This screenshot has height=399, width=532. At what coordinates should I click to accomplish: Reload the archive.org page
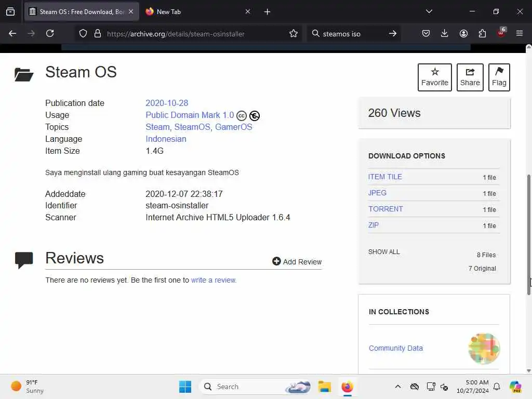coord(50,33)
